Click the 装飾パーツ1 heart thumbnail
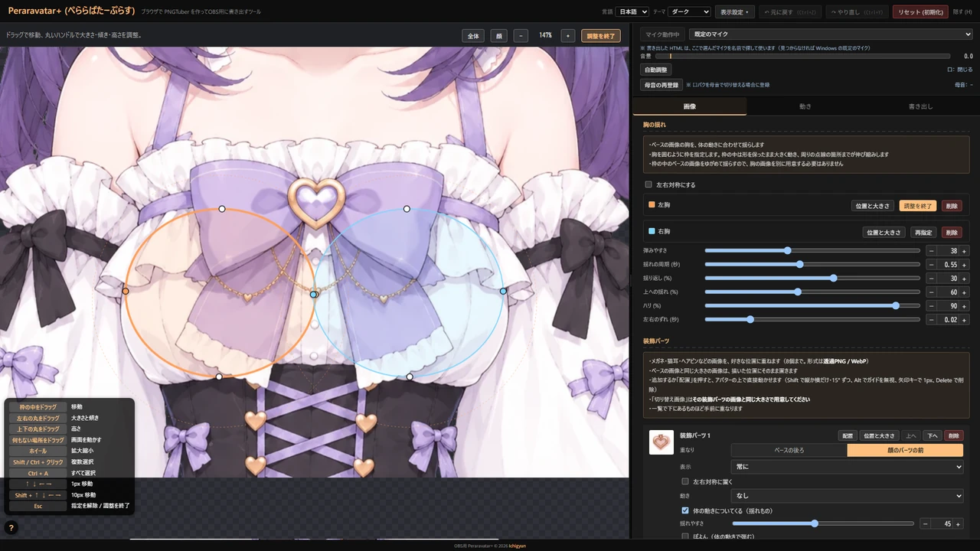The width and height of the screenshot is (980, 551). (x=661, y=442)
